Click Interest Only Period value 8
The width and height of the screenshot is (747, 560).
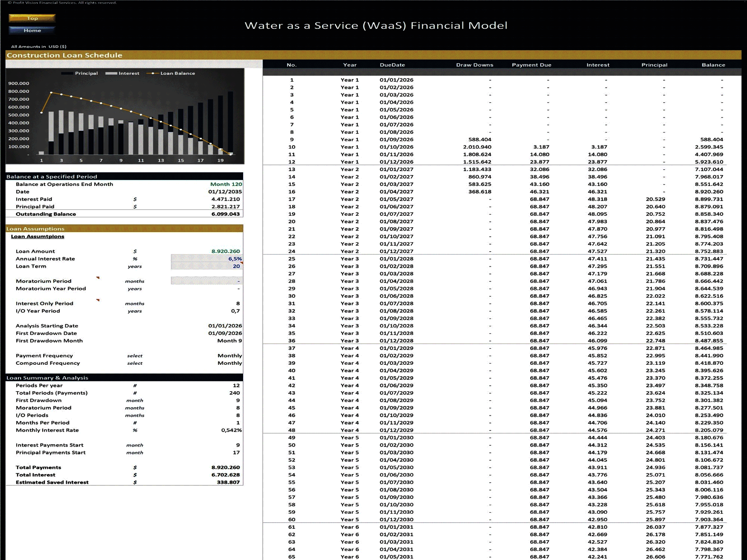238,303
